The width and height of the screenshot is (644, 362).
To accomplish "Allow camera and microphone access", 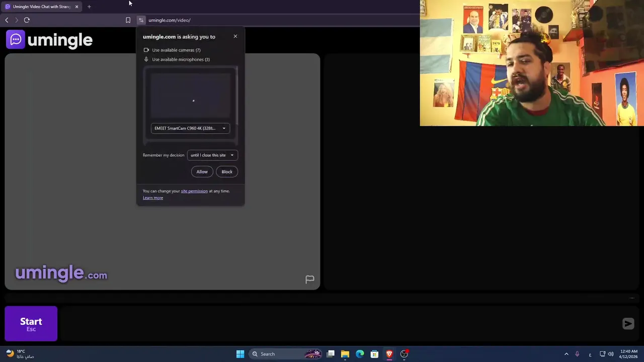I will point(202,172).
